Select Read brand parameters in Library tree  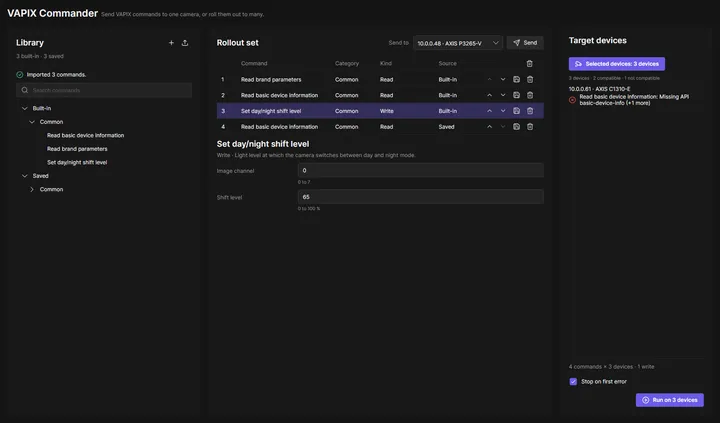[x=77, y=149]
